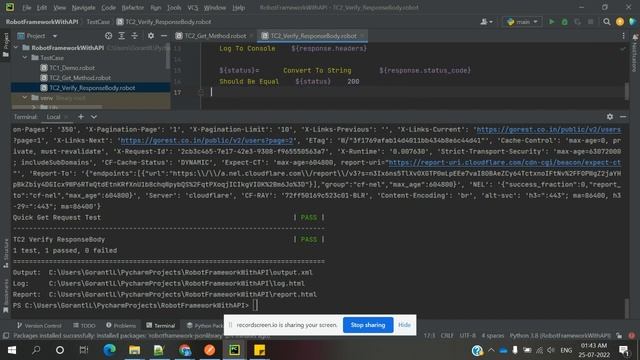This screenshot has width=640, height=360.
Task: Open Sticky Notes from taskbar
Action: tap(259, 350)
